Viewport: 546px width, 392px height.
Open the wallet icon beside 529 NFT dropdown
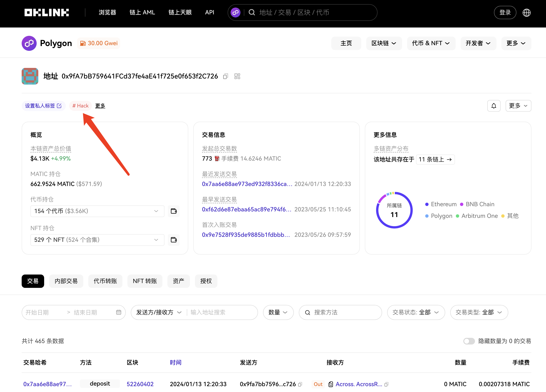pyautogui.click(x=174, y=240)
